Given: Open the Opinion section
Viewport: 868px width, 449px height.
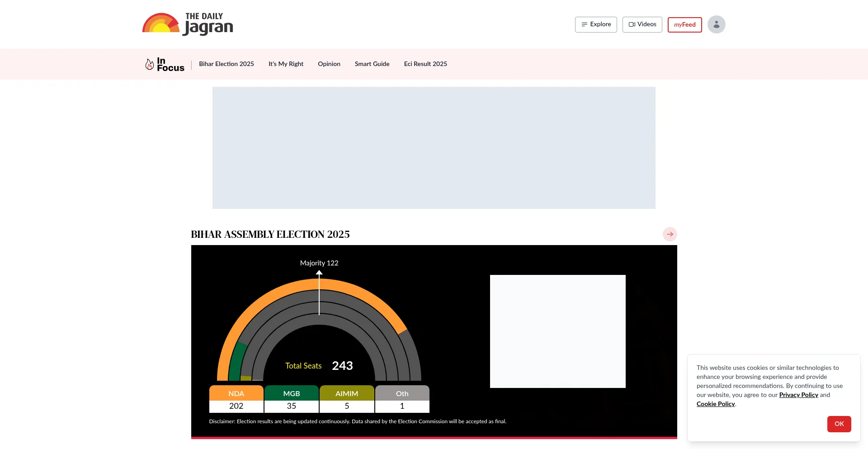Looking at the screenshot, I should click(329, 64).
